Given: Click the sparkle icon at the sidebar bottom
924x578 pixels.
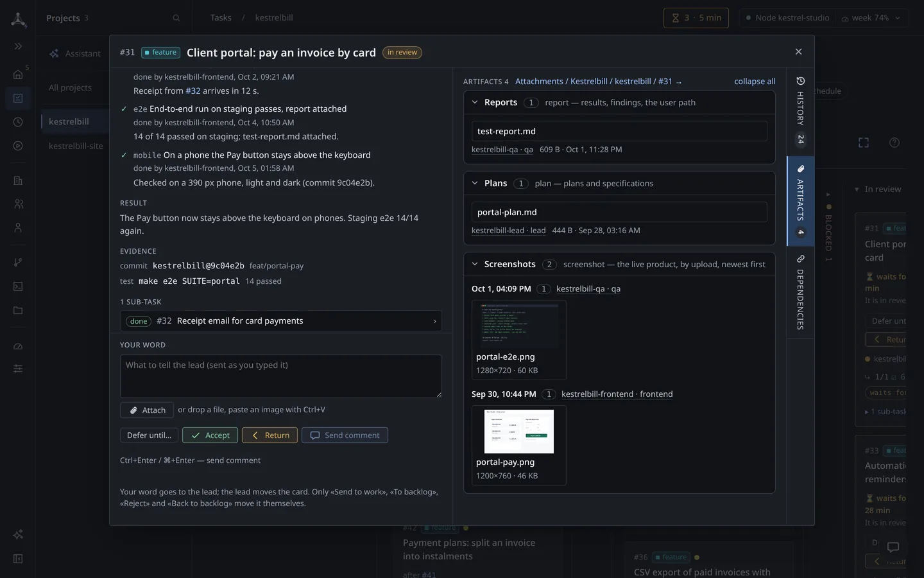Looking at the screenshot, I should coord(18,534).
